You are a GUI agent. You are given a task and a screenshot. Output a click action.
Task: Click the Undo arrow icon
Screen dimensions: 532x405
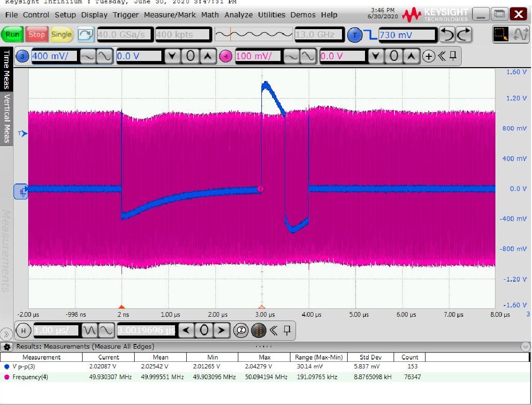(x=447, y=35)
